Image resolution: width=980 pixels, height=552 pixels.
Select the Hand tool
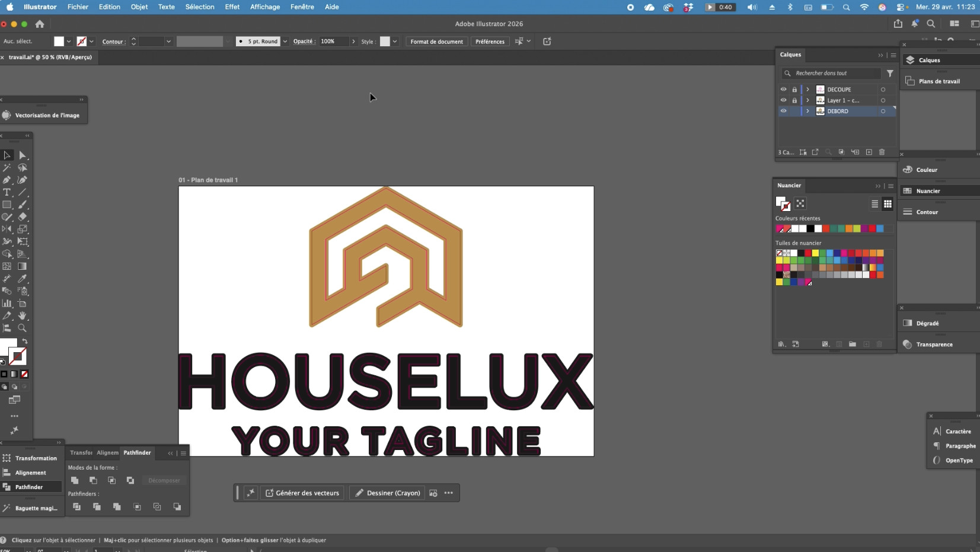point(23,315)
